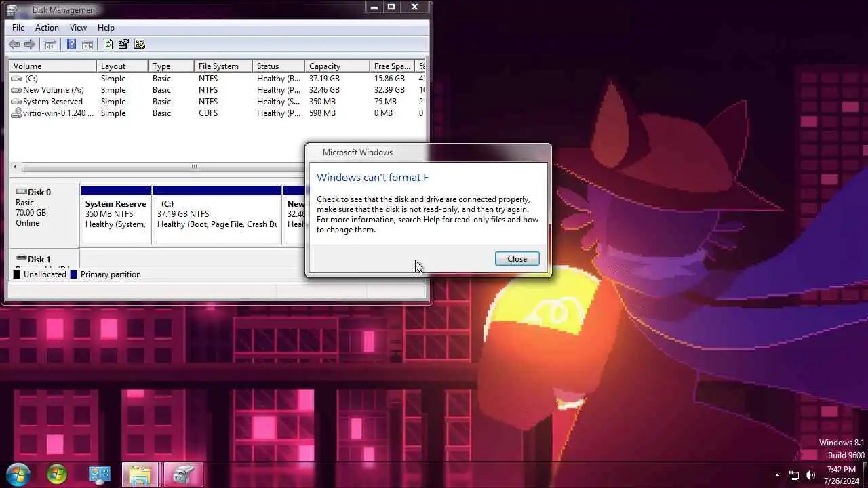The height and width of the screenshot is (488, 868).
Task: Select the (C:) 37.19 GB partition block
Action: coord(217,216)
